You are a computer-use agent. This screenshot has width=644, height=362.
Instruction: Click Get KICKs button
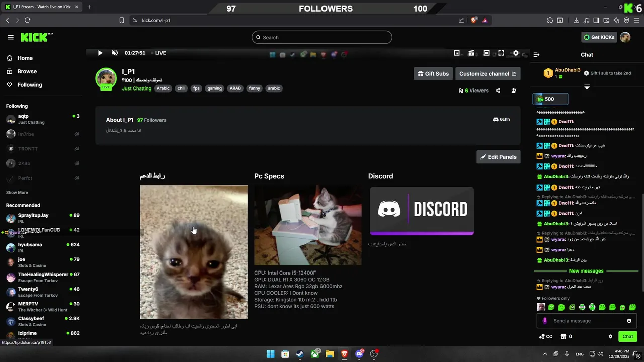[599, 37]
